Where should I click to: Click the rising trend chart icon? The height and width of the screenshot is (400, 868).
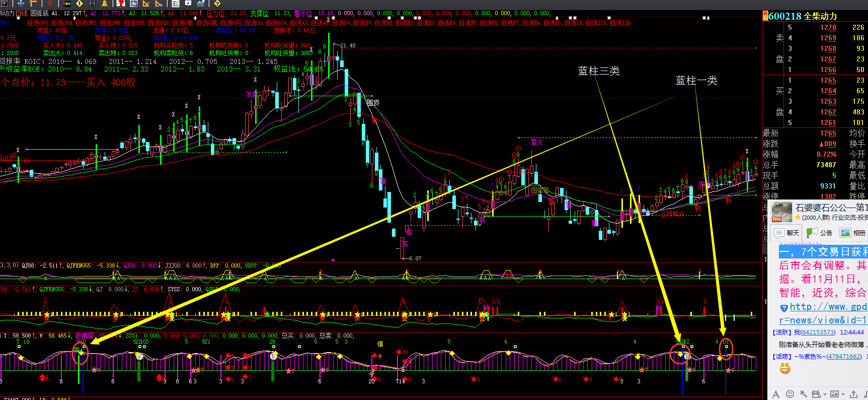pos(200,4)
